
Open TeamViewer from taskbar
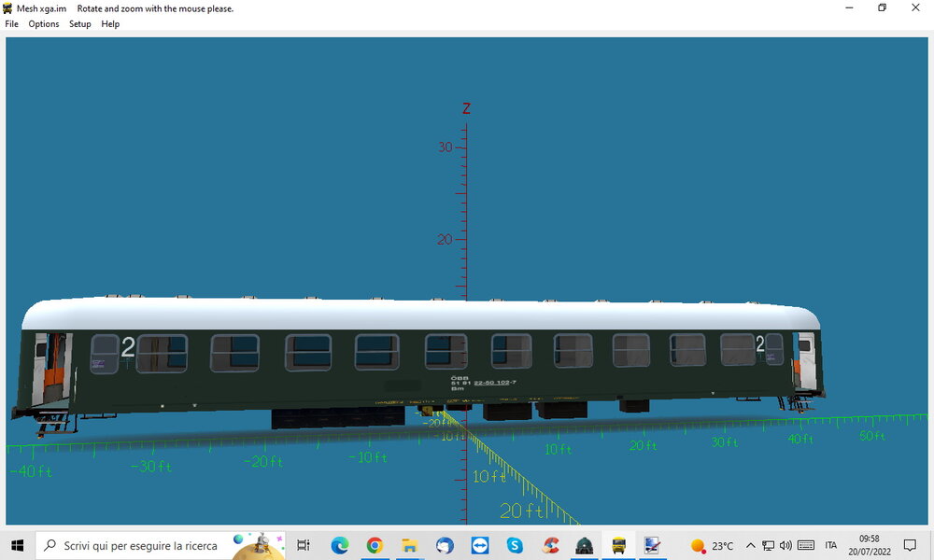coord(479,545)
